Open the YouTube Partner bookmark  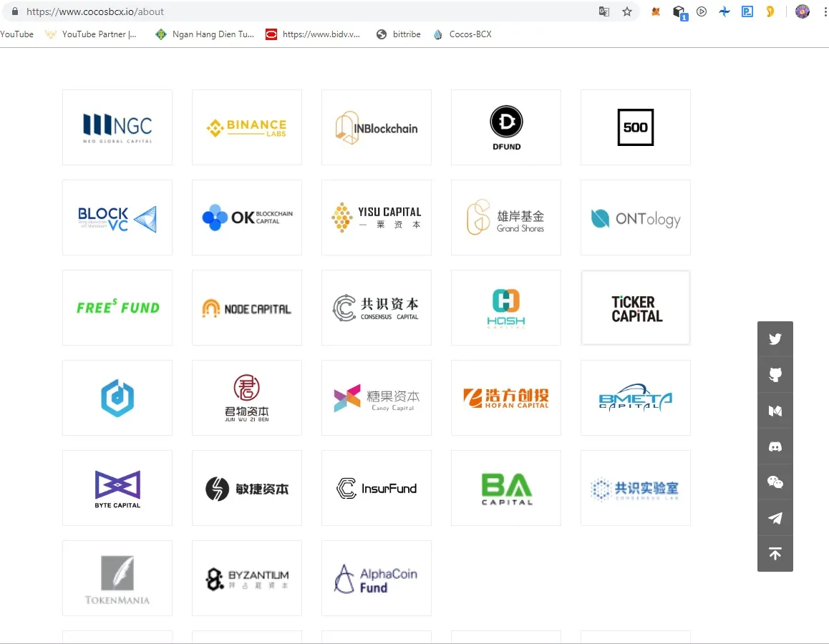click(x=91, y=34)
